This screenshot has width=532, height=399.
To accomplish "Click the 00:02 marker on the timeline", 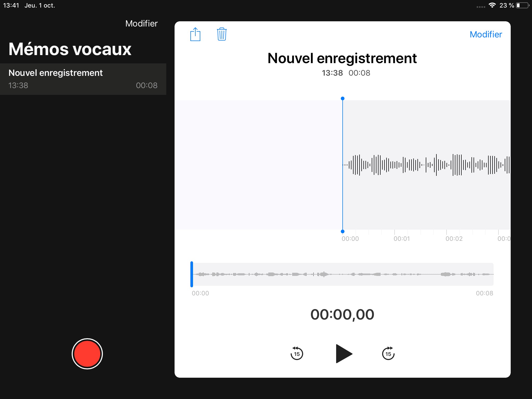I will click(454, 238).
